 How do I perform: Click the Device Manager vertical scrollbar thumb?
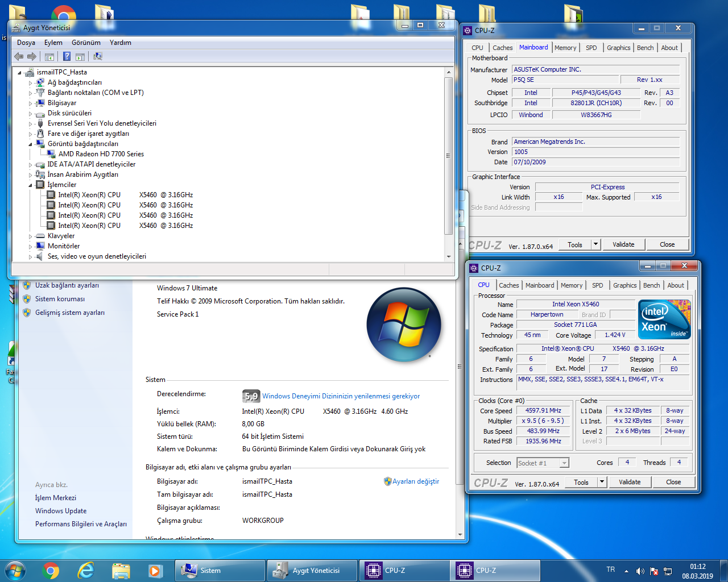click(448, 155)
